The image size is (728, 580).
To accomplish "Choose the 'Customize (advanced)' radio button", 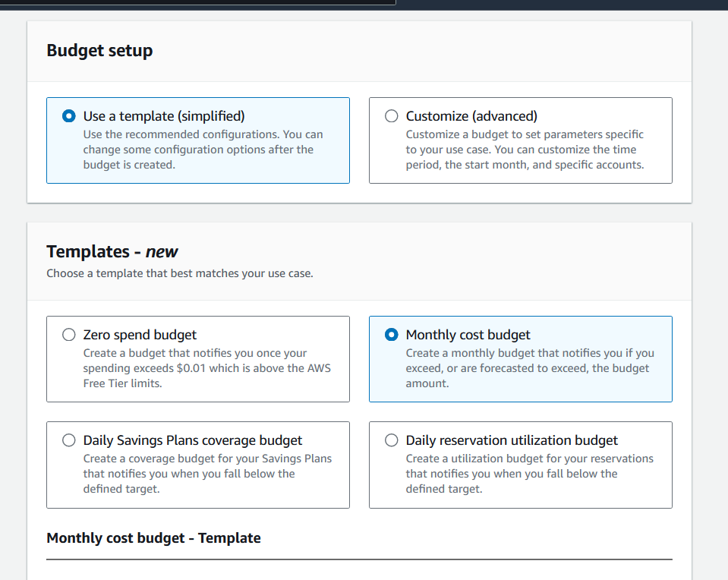I will pos(392,116).
